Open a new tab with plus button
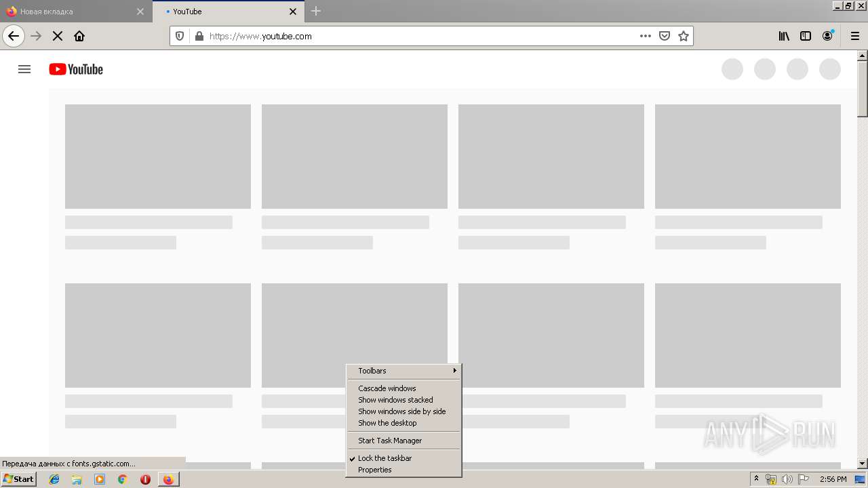Image resolution: width=868 pixels, height=488 pixels. [x=316, y=11]
